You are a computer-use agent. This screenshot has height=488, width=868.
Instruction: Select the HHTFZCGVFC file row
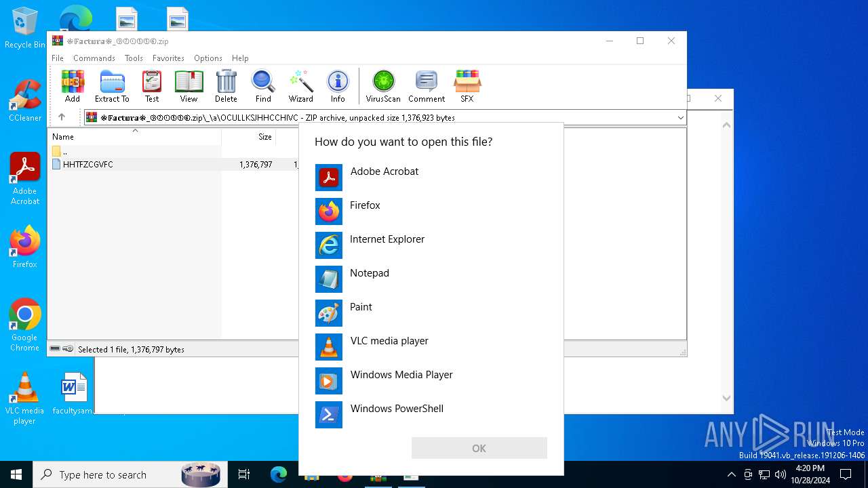[x=174, y=165]
